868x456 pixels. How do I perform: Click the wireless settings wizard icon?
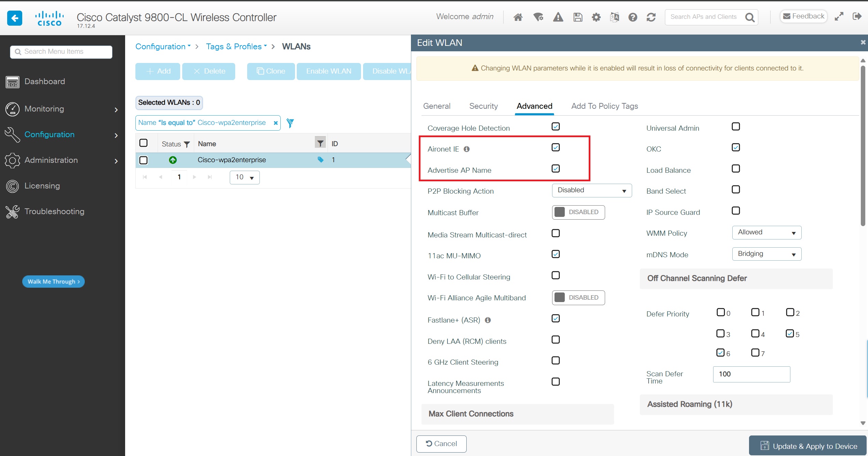point(538,17)
